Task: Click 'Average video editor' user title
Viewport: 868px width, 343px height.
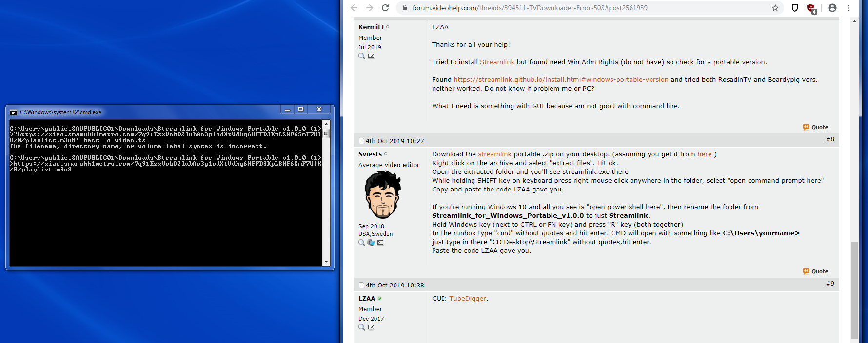Action: coord(389,165)
